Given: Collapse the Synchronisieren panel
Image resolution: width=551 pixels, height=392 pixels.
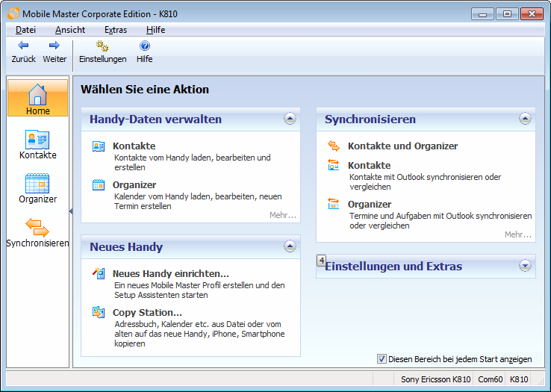Looking at the screenshot, I should pos(525,119).
